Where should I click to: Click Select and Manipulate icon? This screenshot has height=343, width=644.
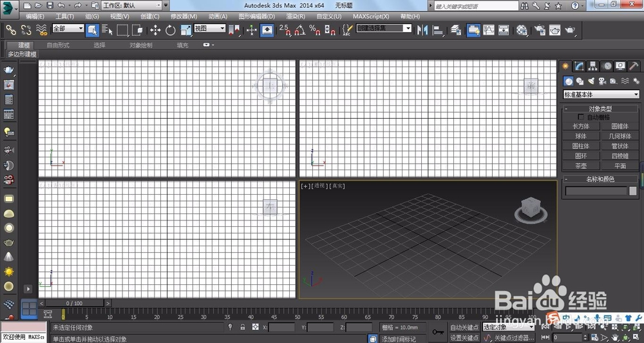251,30
